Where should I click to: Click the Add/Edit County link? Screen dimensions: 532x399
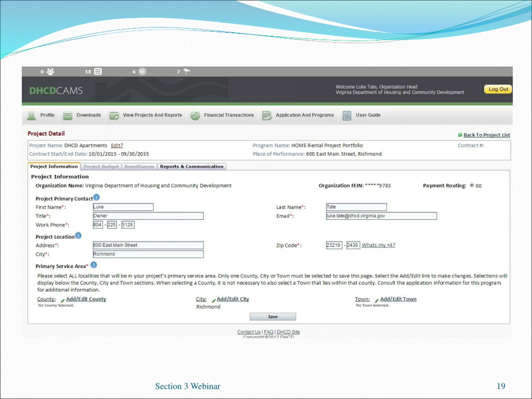(86, 299)
